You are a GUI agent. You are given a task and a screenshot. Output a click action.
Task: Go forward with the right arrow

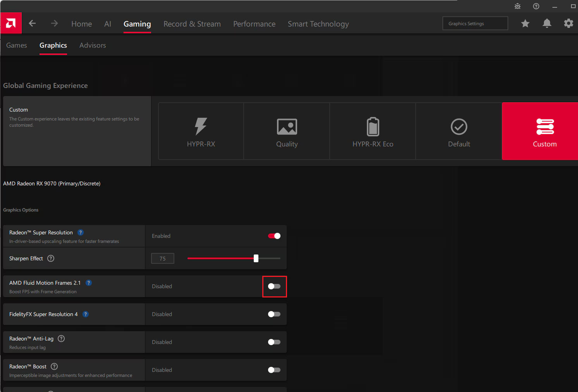[54, 23]
